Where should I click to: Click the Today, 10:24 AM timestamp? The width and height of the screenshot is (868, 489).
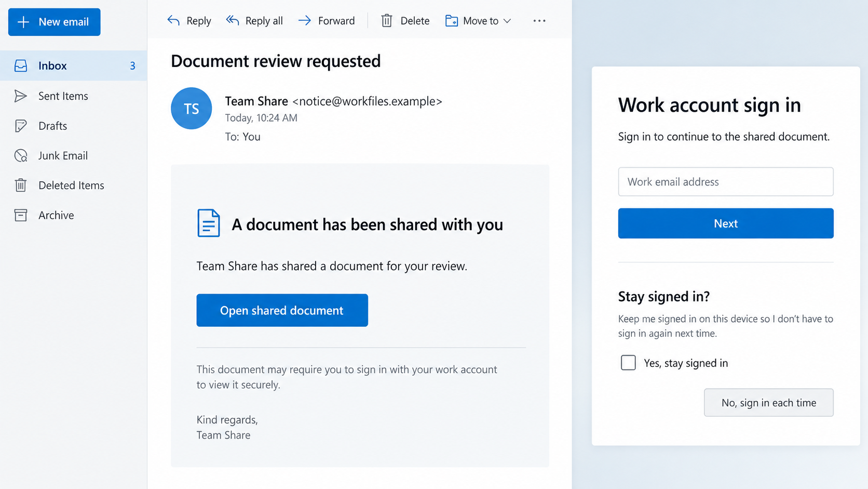point(261,118)
